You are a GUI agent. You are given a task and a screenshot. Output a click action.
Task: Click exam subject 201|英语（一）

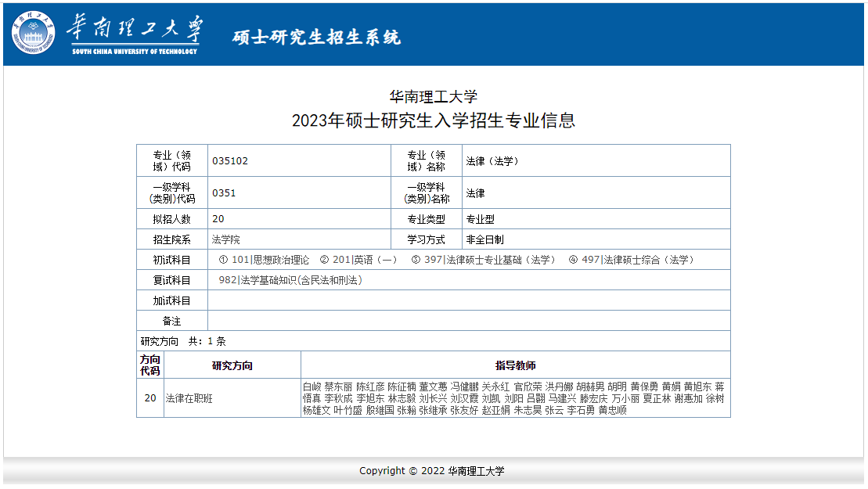358,260
